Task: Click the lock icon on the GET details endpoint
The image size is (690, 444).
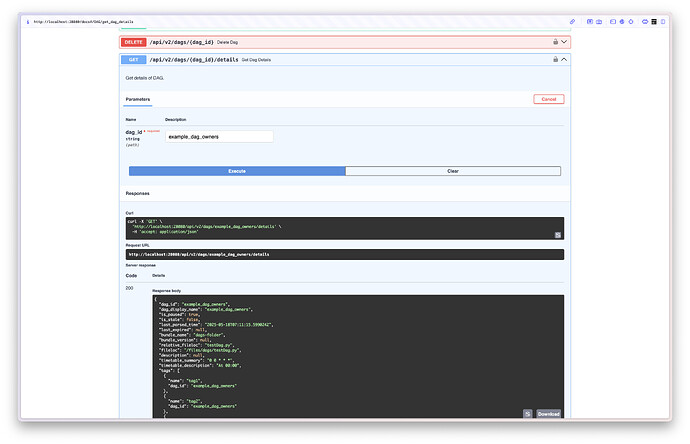Action: point(555,60)
